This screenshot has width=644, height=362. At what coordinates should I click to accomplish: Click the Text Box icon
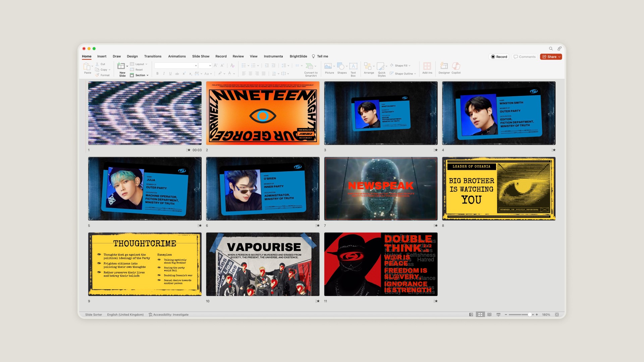point(353,66)
